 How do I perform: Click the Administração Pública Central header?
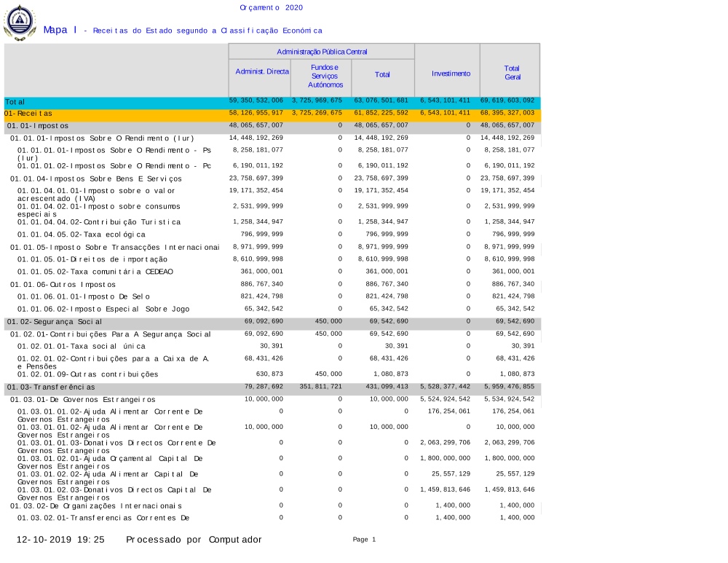coord(321,52)
